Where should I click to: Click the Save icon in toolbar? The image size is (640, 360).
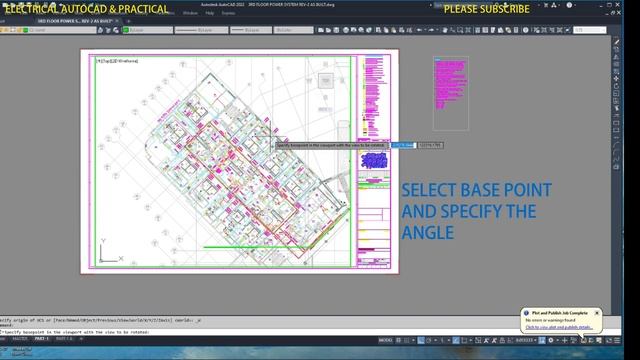(336, 30)
